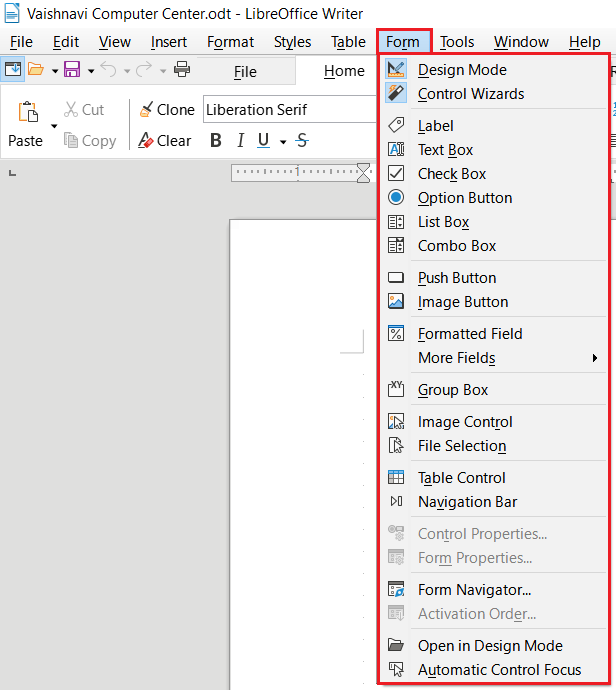Image resolution: width=616 pixels, height=690 pixels.
Task: Insert an Image Button control
Action: click(493, 302)
